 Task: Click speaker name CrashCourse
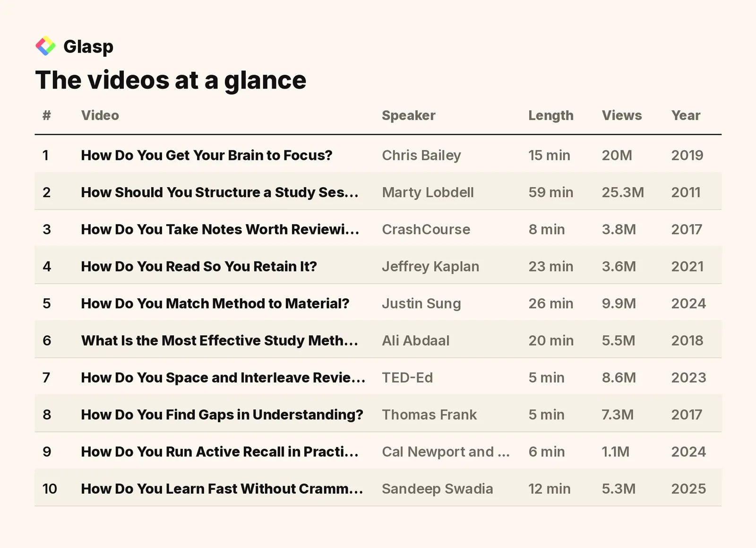(x=426, y=229)
